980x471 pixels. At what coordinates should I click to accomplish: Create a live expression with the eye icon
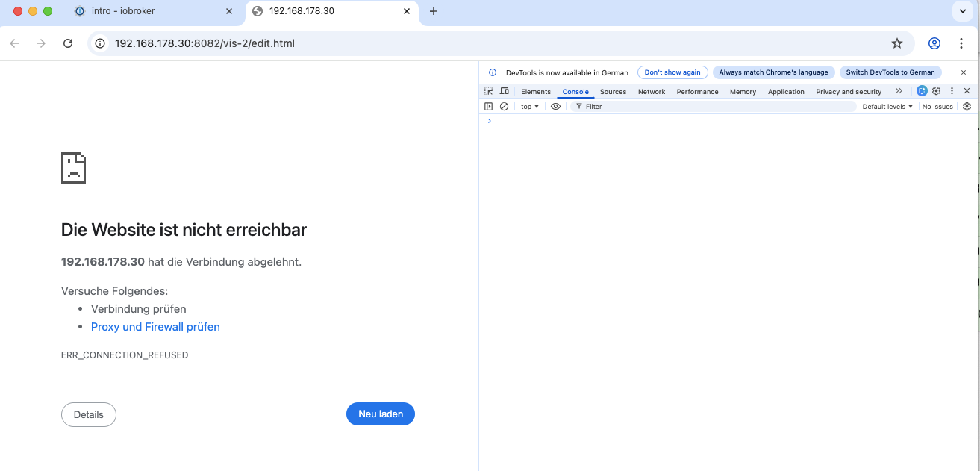point(555,107)
